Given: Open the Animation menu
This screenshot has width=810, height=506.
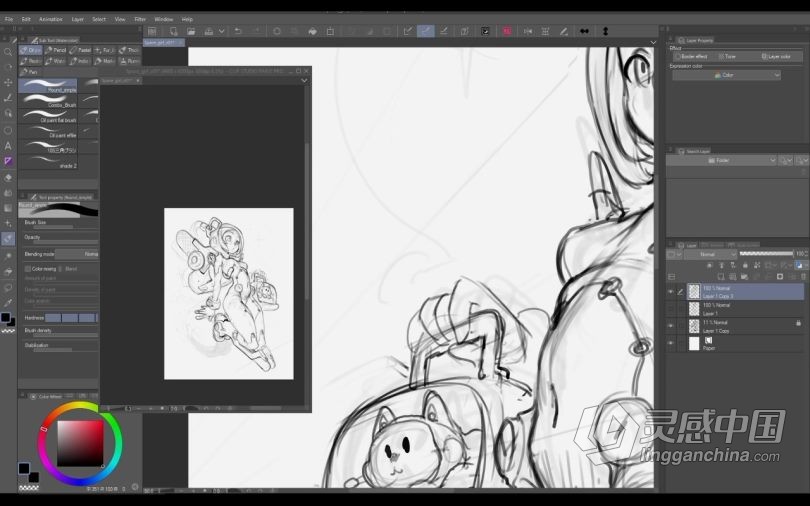Looking at the screenshot, I should click(x=51, y=19).
